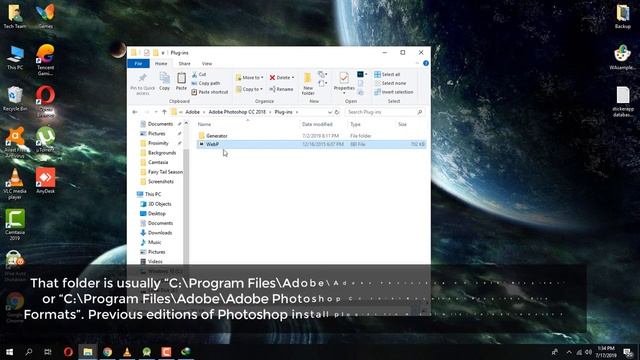
Task: Click Paste shortcut in the ribbon
Action: [x=209, y=92]
